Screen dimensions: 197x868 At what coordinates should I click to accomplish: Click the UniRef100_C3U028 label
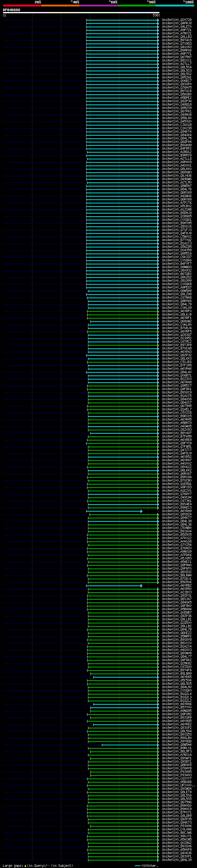coord(176,125)
